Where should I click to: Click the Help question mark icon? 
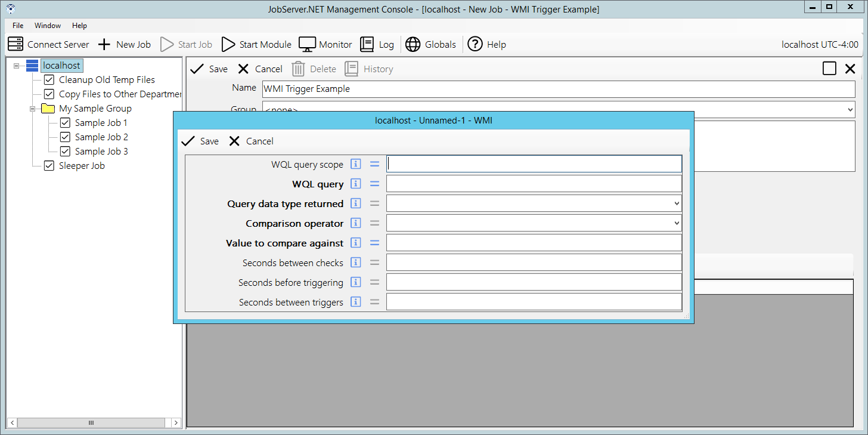(475, 44)
